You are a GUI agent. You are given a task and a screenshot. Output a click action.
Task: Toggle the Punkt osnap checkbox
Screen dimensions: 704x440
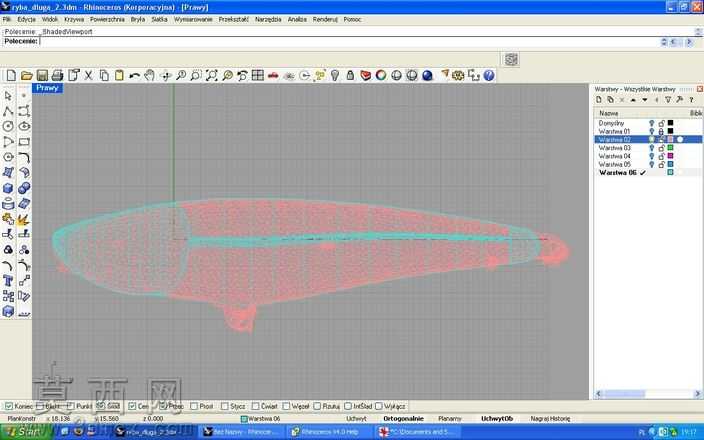tap(70, 406)
